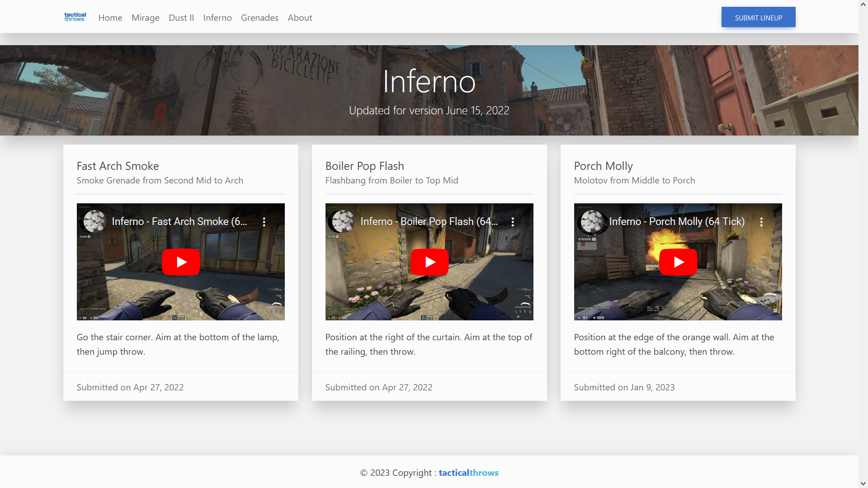Open more options on Fast Arch Smoke video
868x488 pixels.
264,221
